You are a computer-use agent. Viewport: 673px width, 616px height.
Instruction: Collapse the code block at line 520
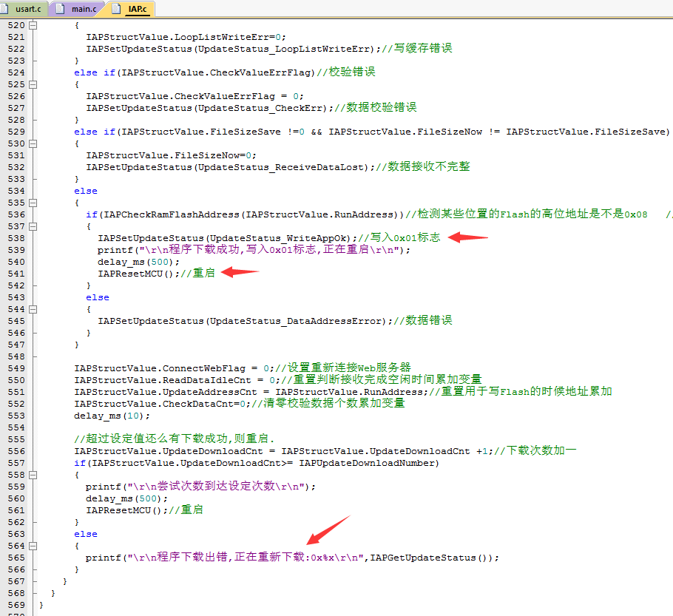tap(33, 25)
